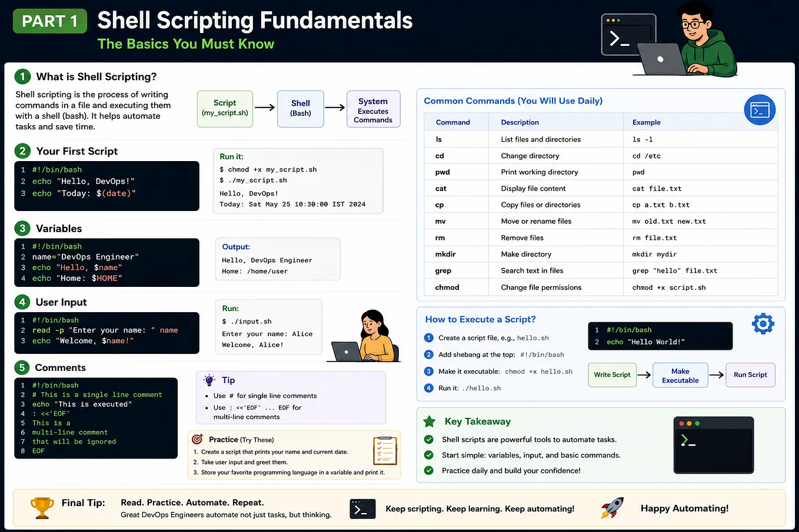Image resolution: width=799 pixels, height=532 pixels.
Task: Click the Output: Hello, DevOps Engineer box
Action: [278, 259]
